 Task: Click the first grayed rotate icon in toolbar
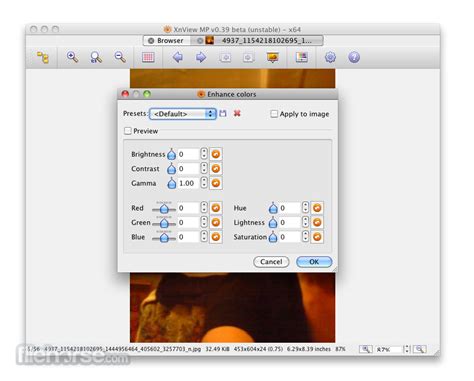225,58
